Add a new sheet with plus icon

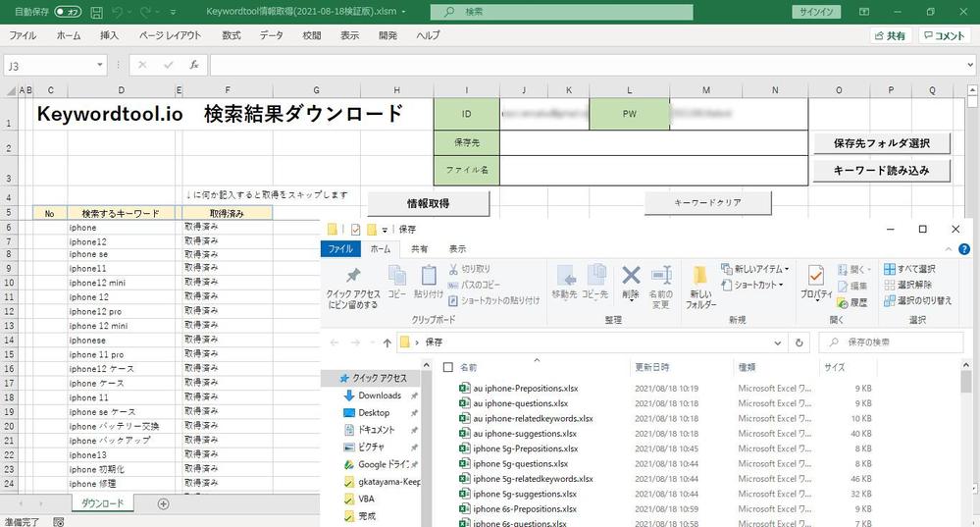click(x=163, y=503)
